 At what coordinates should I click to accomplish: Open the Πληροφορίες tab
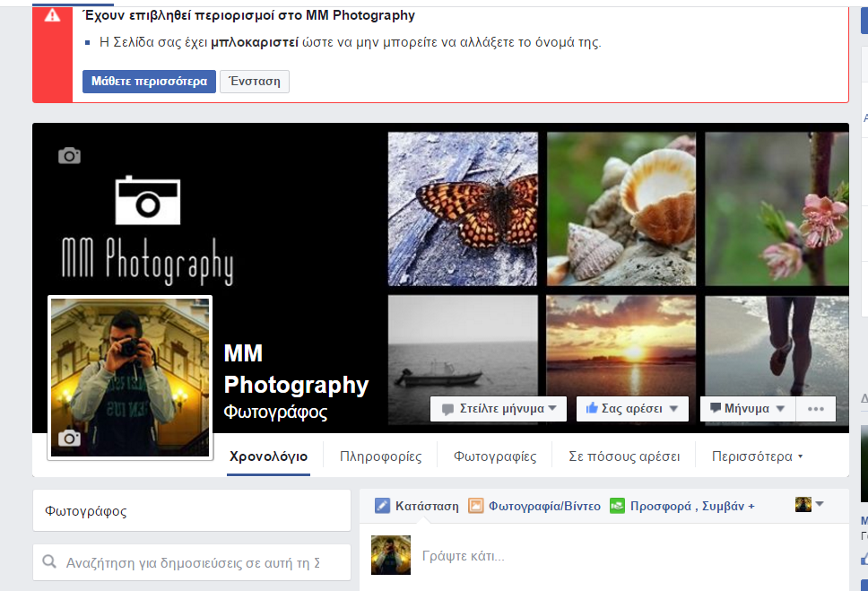380,456
